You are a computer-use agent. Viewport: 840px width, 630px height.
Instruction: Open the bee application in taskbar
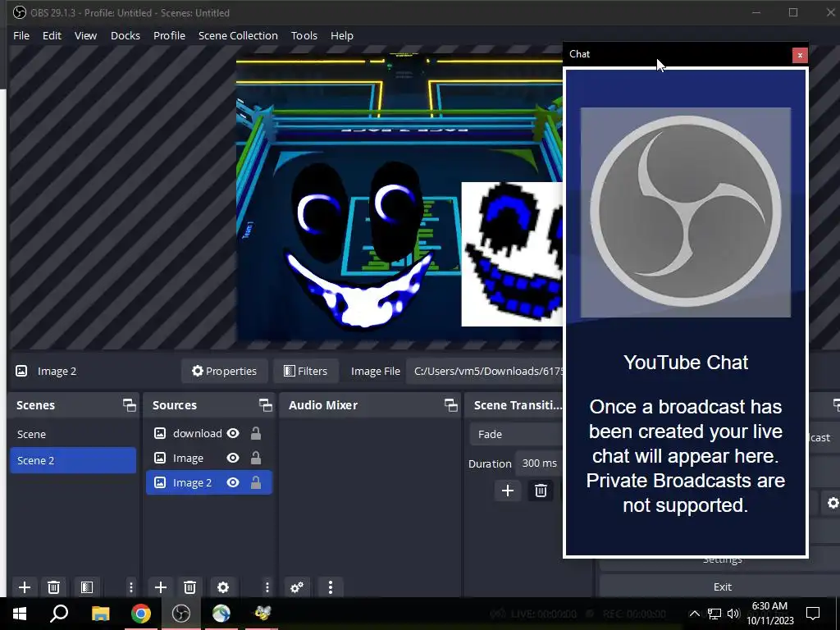262,614
